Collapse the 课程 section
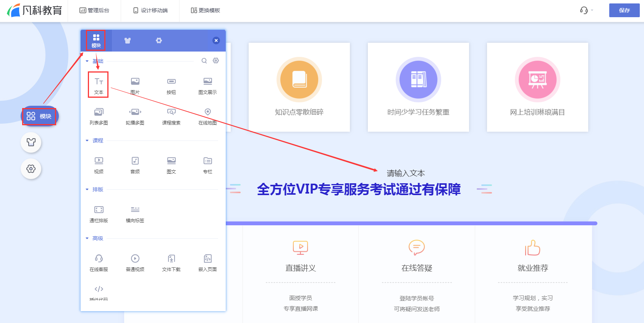Screen dimensions: 644x323 pos(87,141)
